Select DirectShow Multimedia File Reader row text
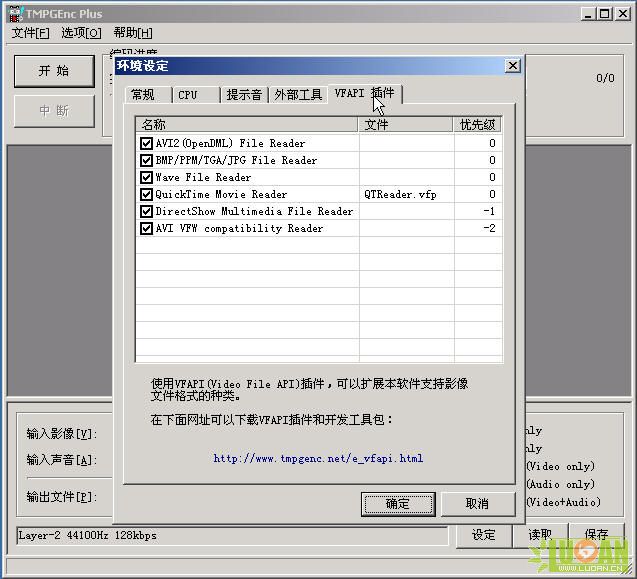This screenshot has height=579, width=637. click(x=254, y=211)
